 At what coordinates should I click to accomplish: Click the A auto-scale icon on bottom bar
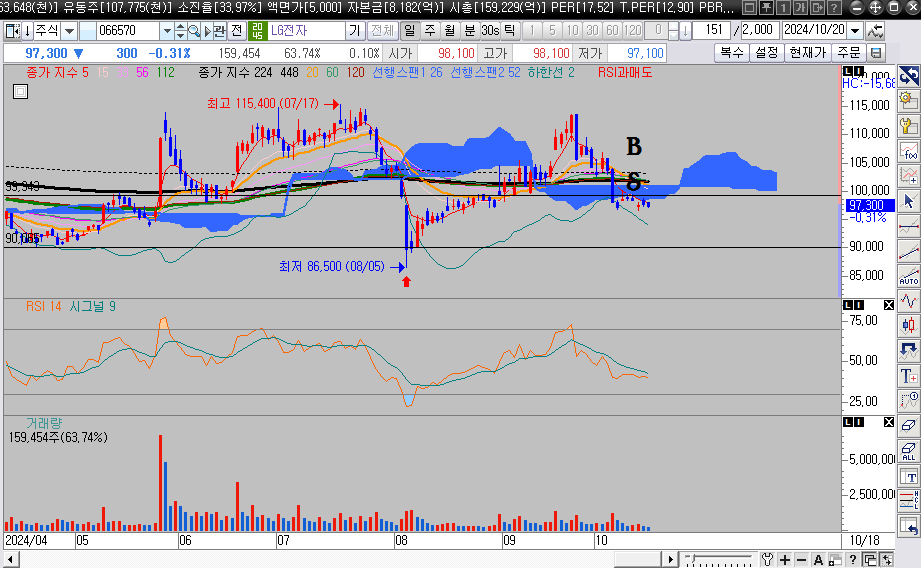tap(818, 560)
